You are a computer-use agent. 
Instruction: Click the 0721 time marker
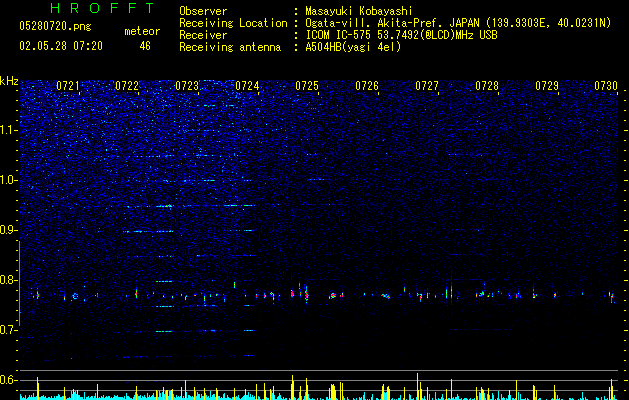(67, 86)
